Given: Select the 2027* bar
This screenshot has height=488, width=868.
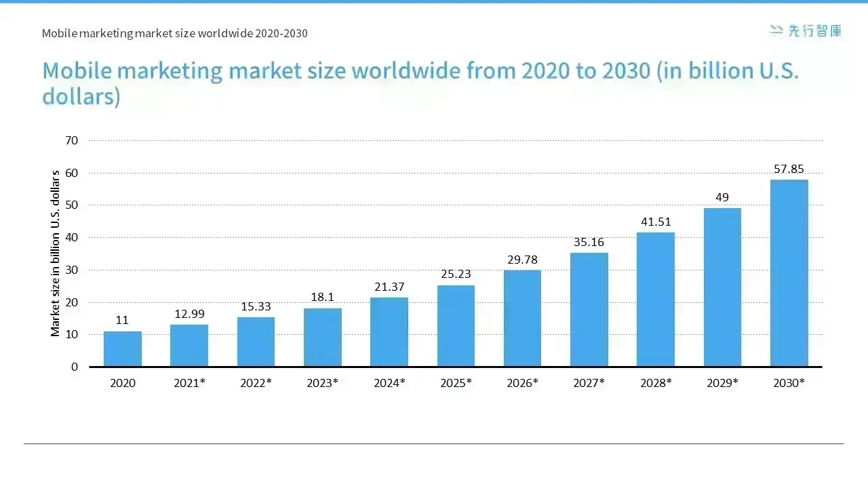Looking at the screenshot, I should [589, 310].
